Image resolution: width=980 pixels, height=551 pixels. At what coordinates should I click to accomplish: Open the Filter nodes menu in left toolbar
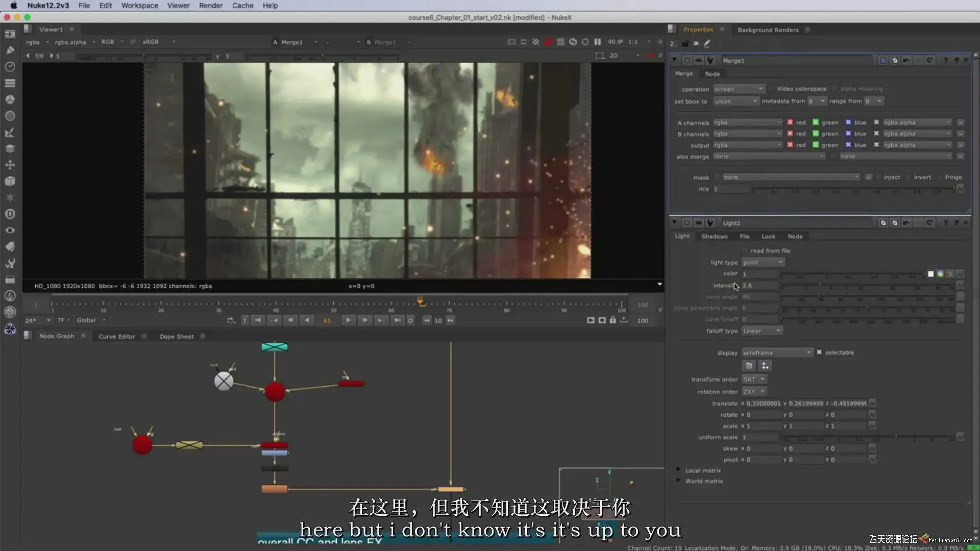(x=10, y=116)
